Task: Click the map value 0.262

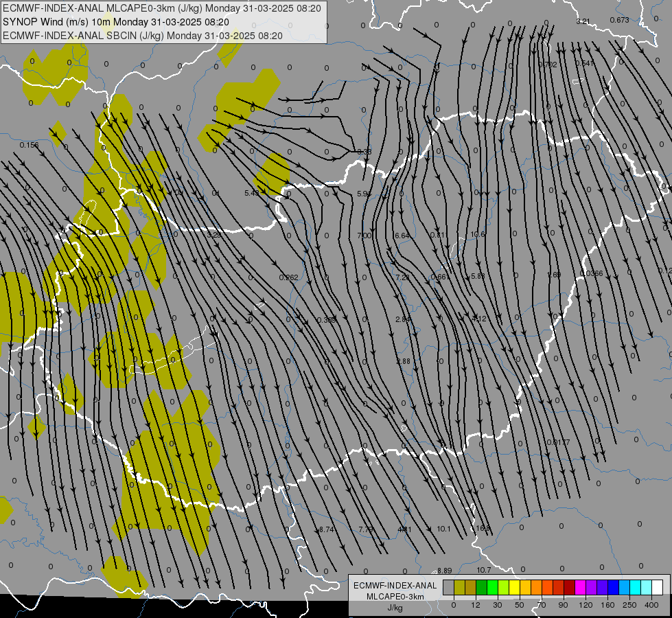Action: coord(288,277)
